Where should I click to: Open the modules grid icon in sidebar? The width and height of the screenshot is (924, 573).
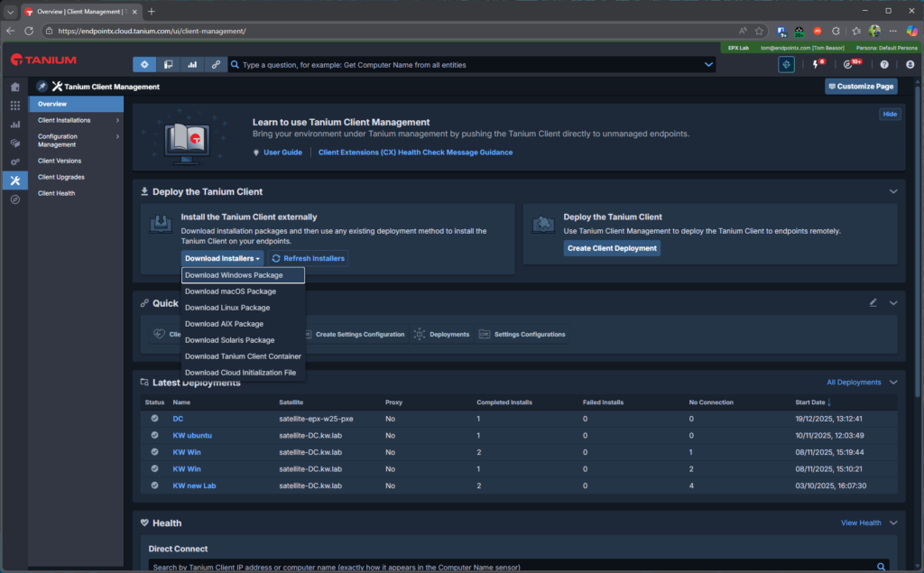click(x=14, y=106)
